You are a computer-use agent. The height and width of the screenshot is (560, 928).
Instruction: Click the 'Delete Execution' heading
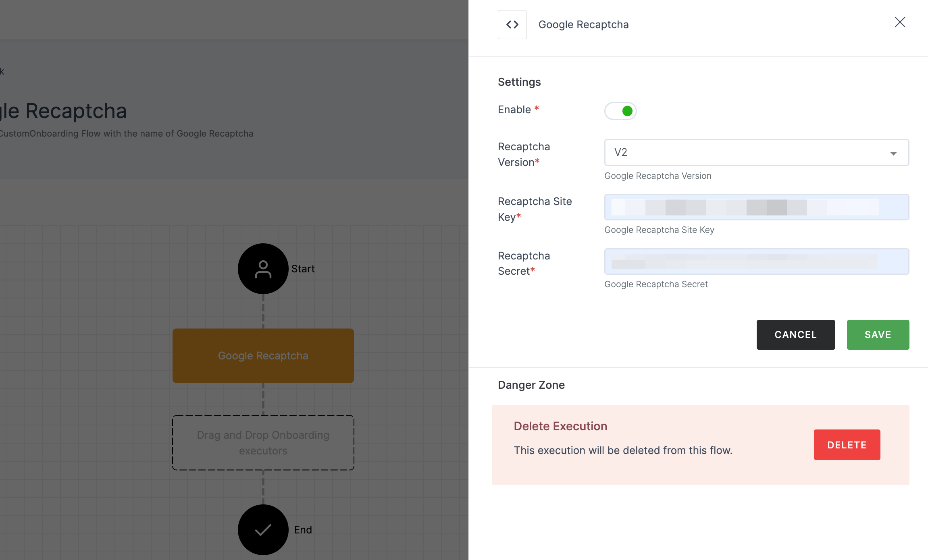[x=560, y=426]
